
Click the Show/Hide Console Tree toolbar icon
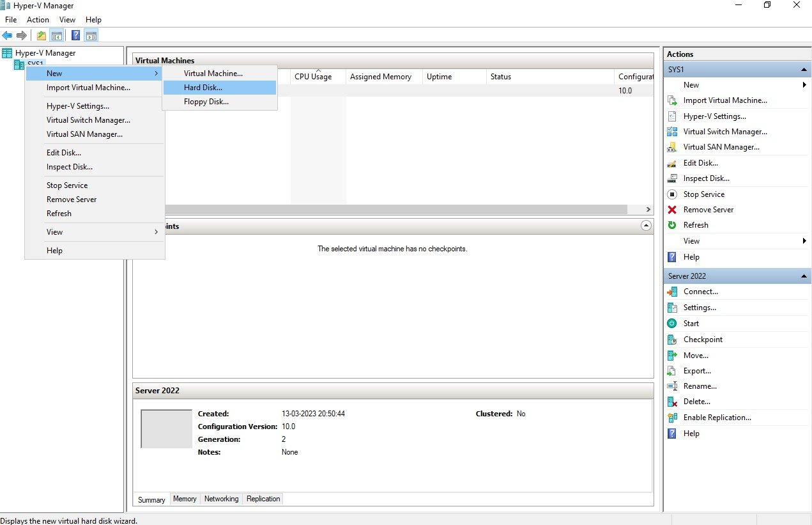click(x=57, y=35)
